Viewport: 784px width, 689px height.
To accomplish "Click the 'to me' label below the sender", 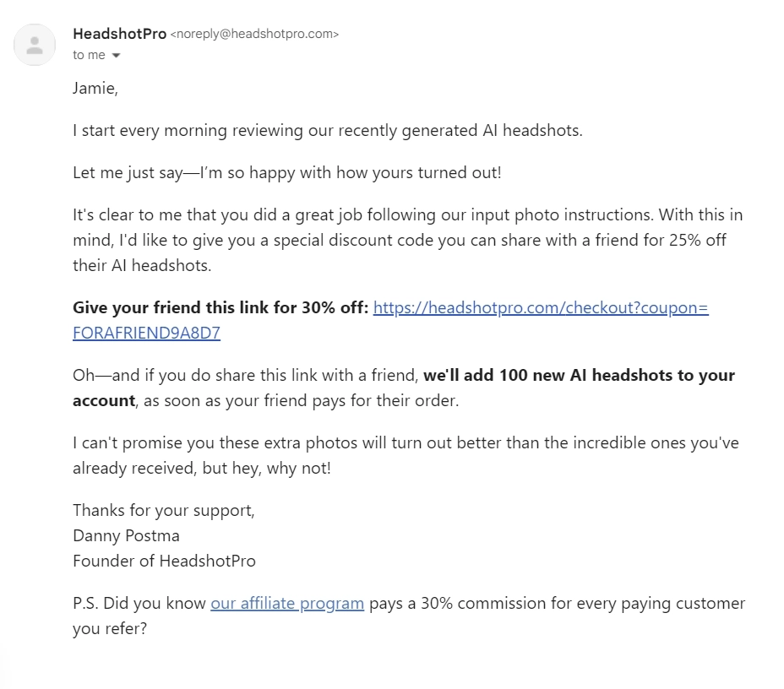I will (x=88, y=55).
